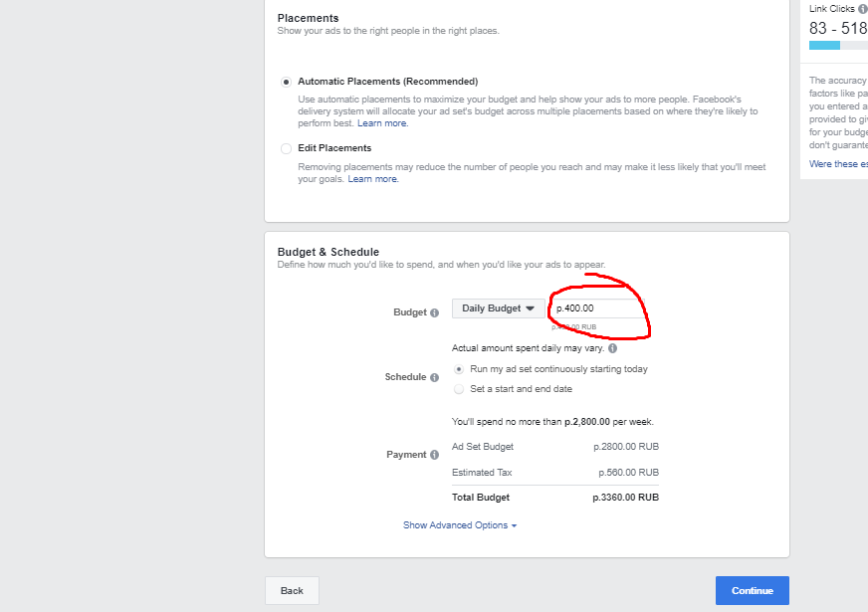
Task: Choose 'Run my ad set continuously' option
Action: coord(458,369)
